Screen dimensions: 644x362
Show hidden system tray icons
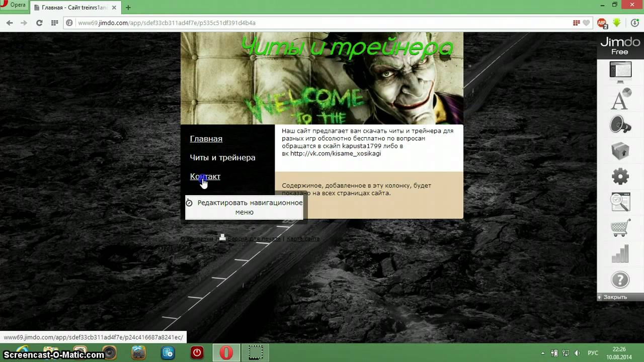pyautogui.click(x=542, y=353)
